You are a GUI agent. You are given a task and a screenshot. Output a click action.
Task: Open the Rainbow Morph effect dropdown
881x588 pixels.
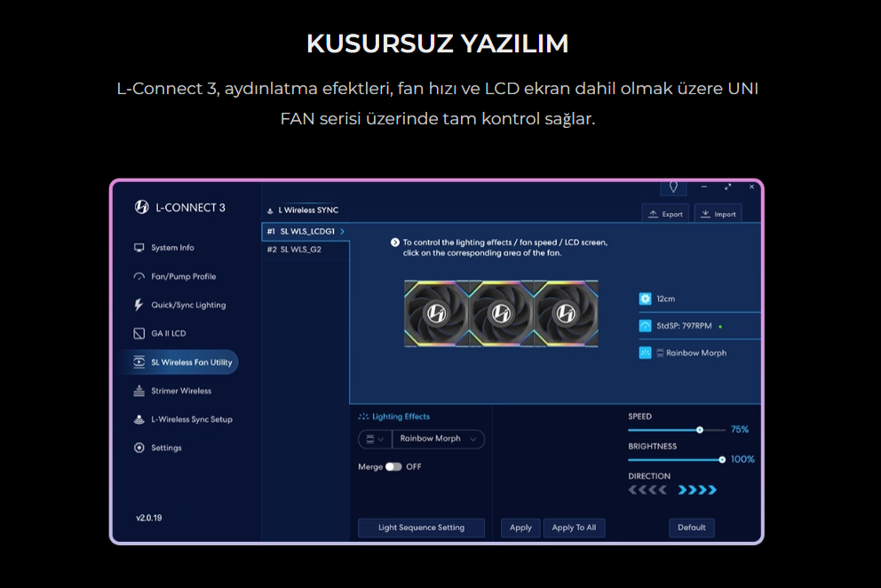click(438, 439)
